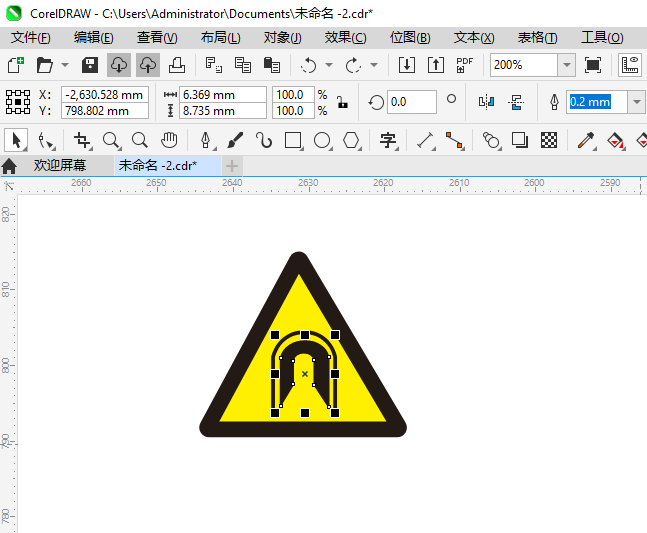The image size is (647, 533).
Task: Expand the outline width dropdown arrow
Action: [x=637, y=102]
